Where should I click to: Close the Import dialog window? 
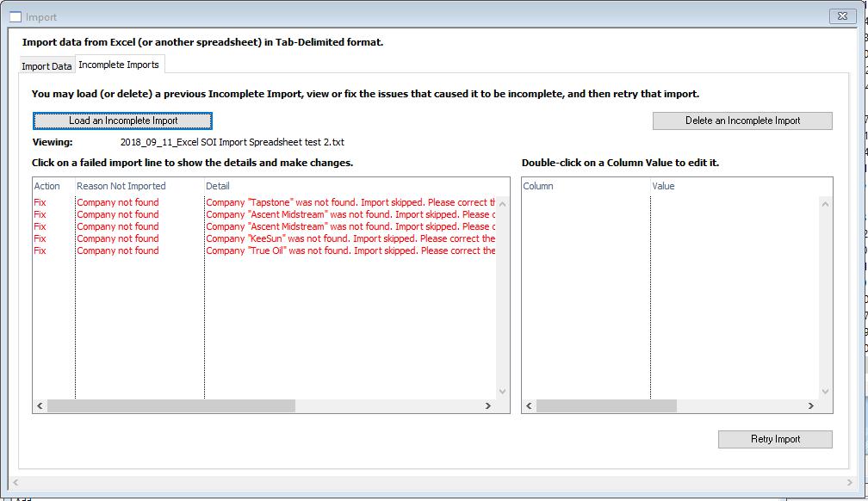[840, 16]
